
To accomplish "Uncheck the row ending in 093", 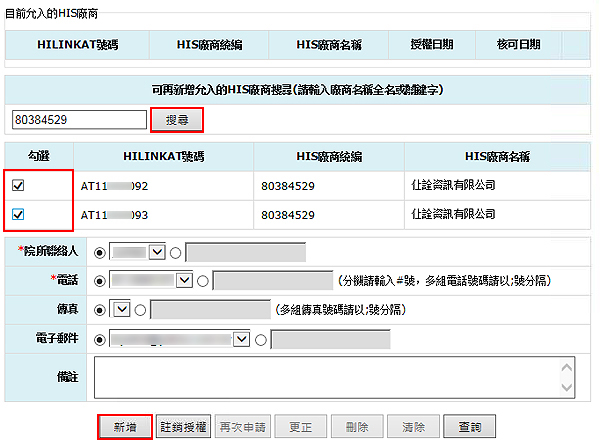I will tap(19, 214).
